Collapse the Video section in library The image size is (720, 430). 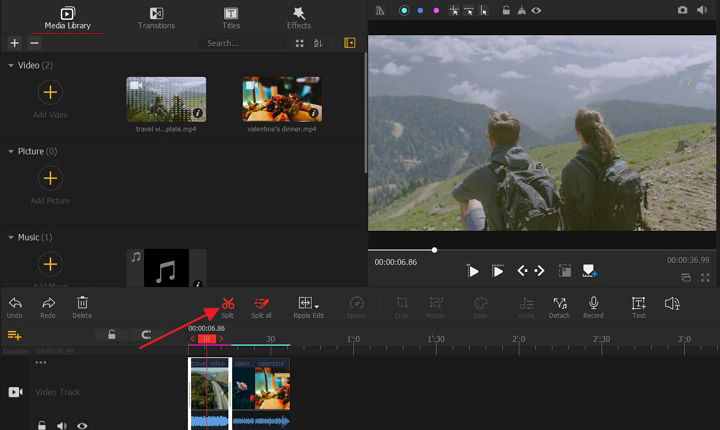(x=11, y=65)
